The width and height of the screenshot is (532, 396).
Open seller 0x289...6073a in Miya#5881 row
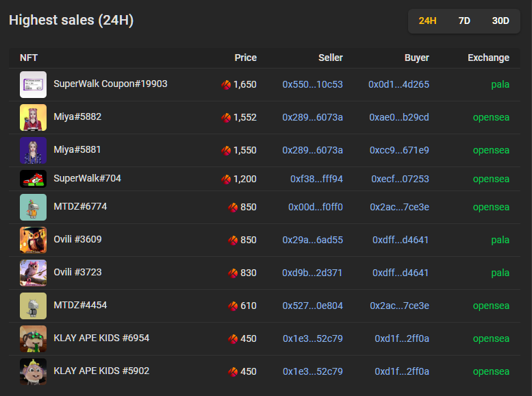[312, 151]
